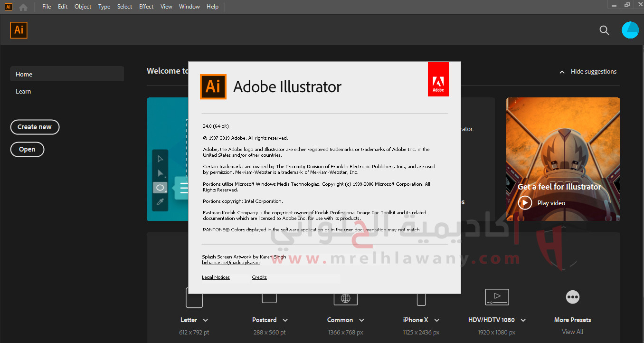Open the Effect menu
The image size is (644, 343).
coord(146,7)
